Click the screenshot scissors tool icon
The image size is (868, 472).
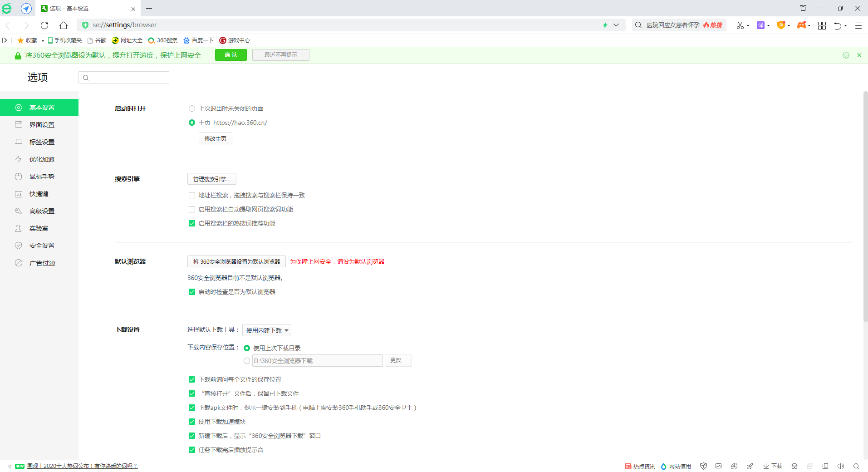[x=740, y=25]
